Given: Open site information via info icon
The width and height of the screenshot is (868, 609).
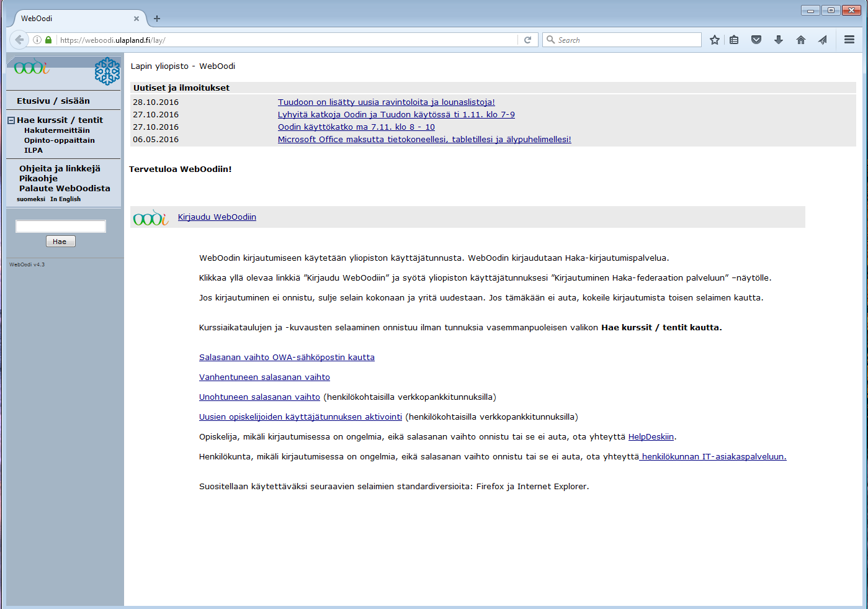Looking at the screenshot, I should tap(37, 40).
